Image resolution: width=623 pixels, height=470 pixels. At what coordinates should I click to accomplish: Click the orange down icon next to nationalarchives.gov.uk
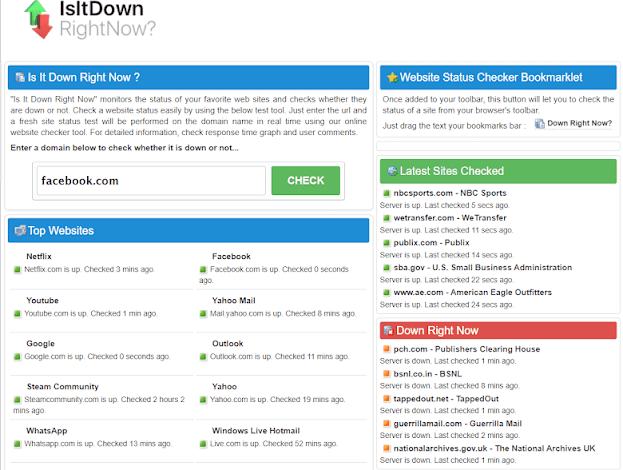(x=386, y=449)
